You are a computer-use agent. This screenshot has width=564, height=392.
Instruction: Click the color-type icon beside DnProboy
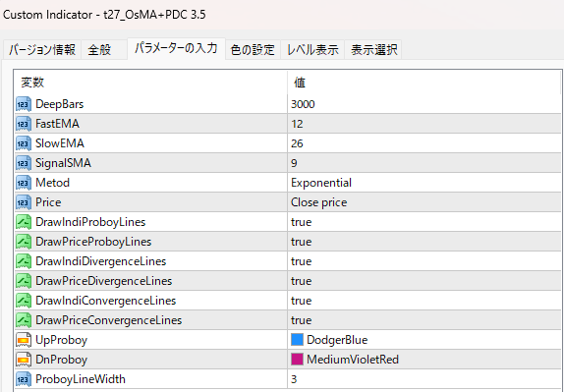pos(24,360)
